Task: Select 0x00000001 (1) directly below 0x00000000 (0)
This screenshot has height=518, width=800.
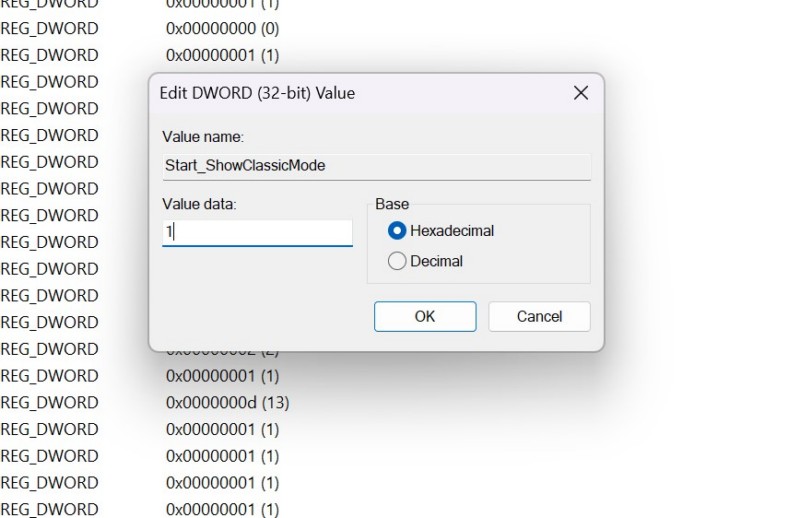Action: tap(222, 55)
